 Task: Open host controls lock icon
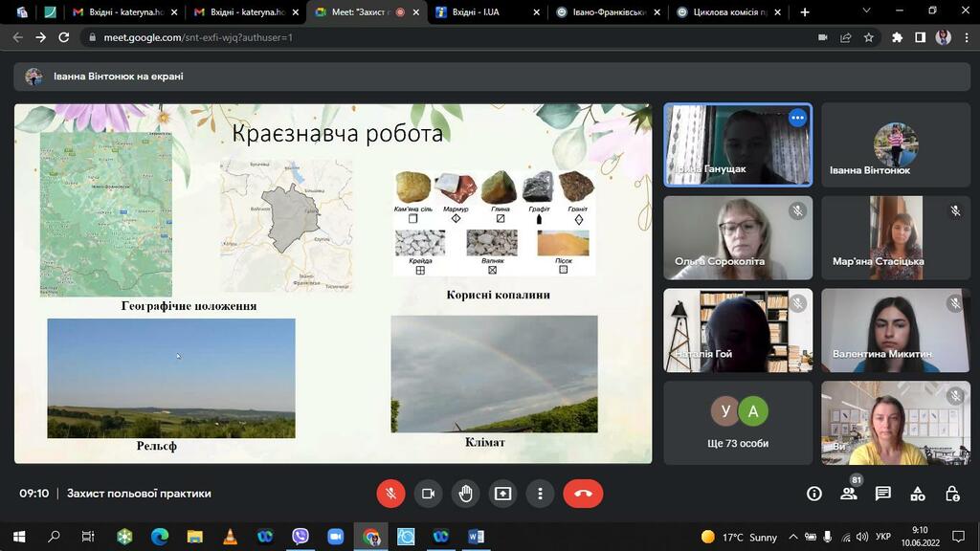tap(952, 495)
